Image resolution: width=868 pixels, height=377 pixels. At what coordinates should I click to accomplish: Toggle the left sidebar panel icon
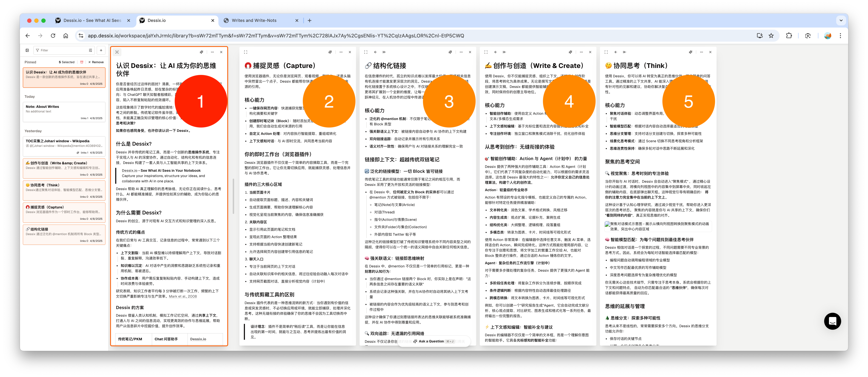27,50
